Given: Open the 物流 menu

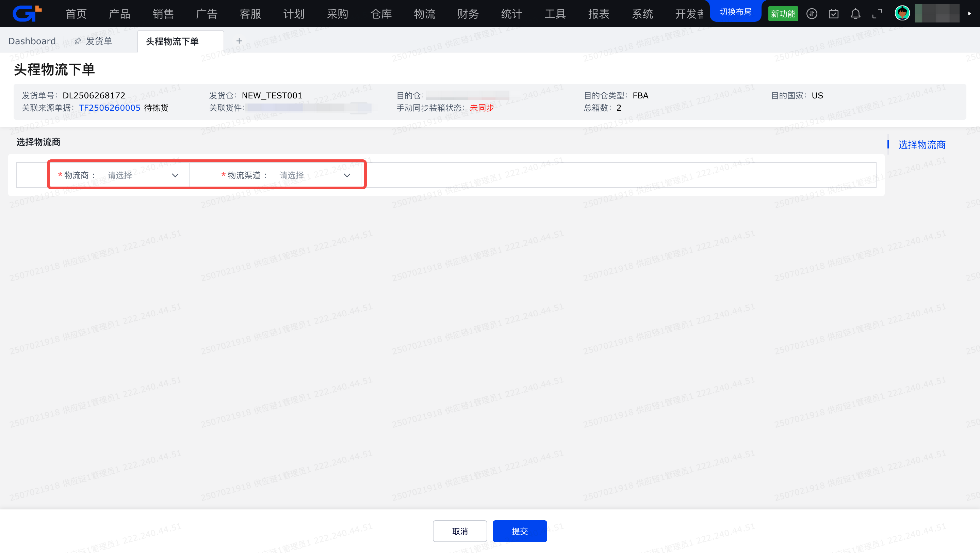Looking at the screenshot, I should coord(425,14).
